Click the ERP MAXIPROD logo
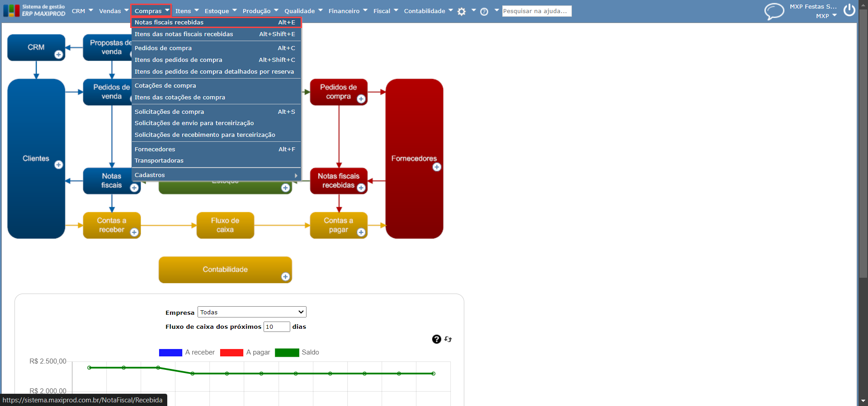This screenshot has height=406, width=868. coord(34,10)
